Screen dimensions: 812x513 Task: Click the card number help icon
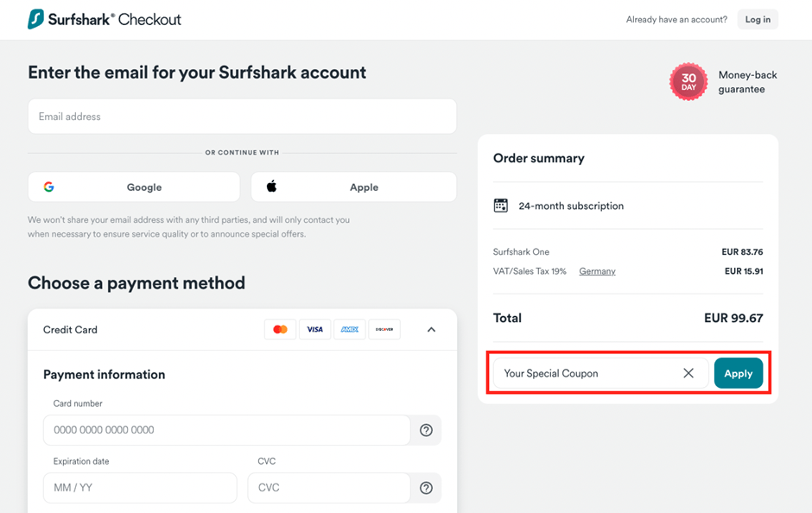pyautogui.click(x=426, y=430)
